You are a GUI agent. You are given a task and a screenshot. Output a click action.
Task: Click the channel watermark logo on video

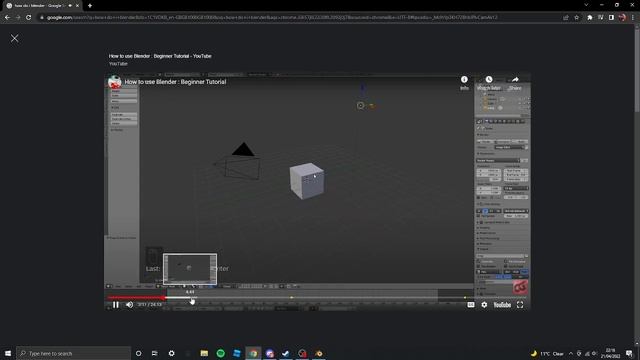coord(520,287)
